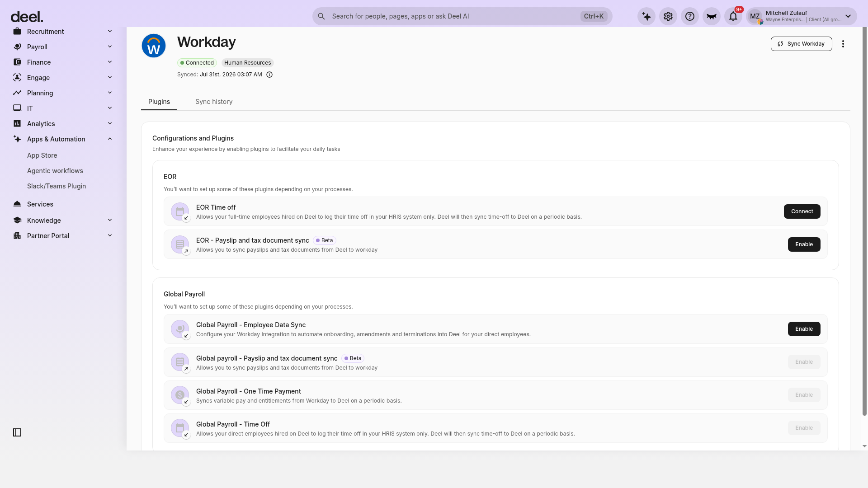Click the One Time Payment dollar icon

click(180, 395)
